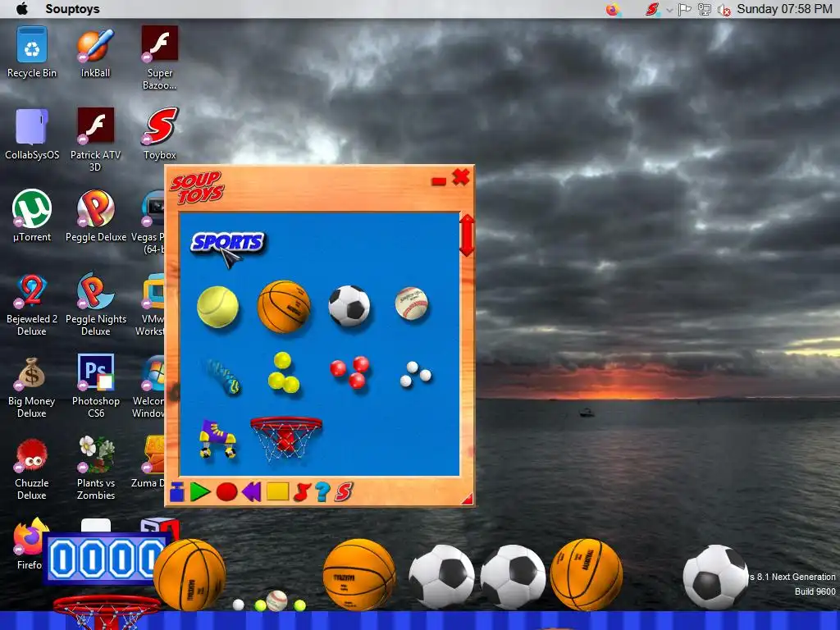Click the Souptoys S tray icon
The height and width of the screenshot is (630, 840).
(x=652, y=9)
